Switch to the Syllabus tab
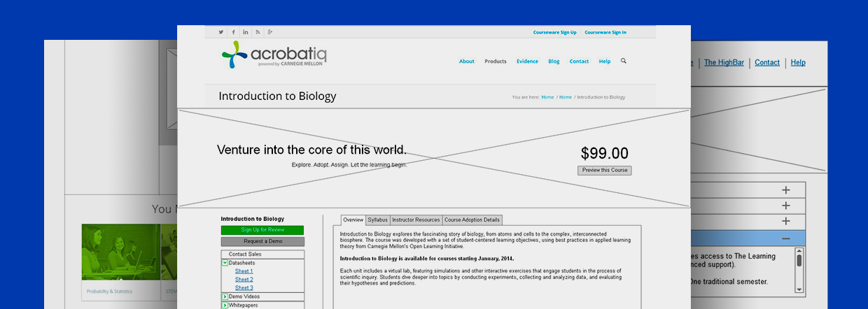Viewport: 868px width, 309px height. coord(378,220)
